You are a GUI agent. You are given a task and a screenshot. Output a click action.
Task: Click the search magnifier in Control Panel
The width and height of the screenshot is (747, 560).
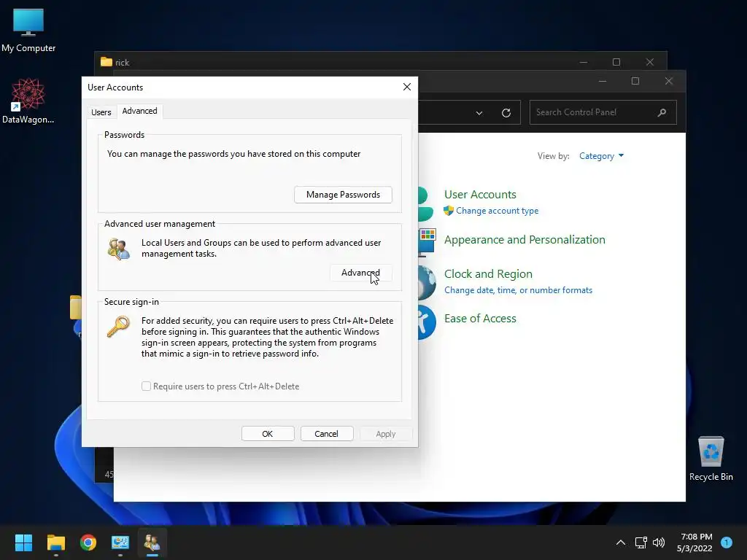click(662, 112)
